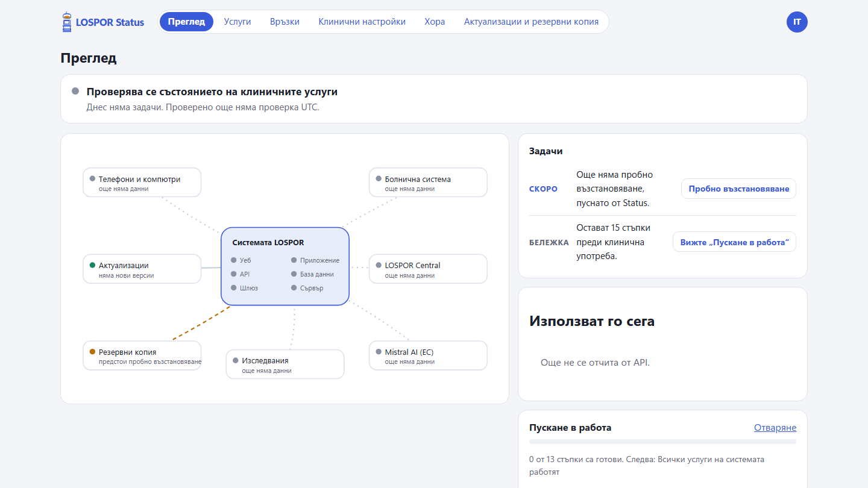
Task: Select the LOSPOR Central node
Action: pos(428,269)
